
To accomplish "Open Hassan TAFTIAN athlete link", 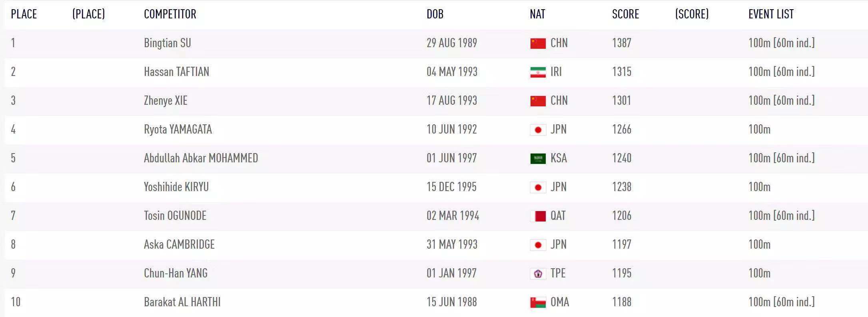I will coord(176,72).
